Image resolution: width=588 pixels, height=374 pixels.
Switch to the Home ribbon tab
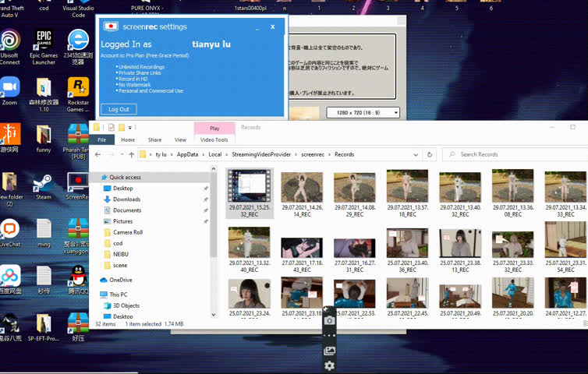pos(128,139)
